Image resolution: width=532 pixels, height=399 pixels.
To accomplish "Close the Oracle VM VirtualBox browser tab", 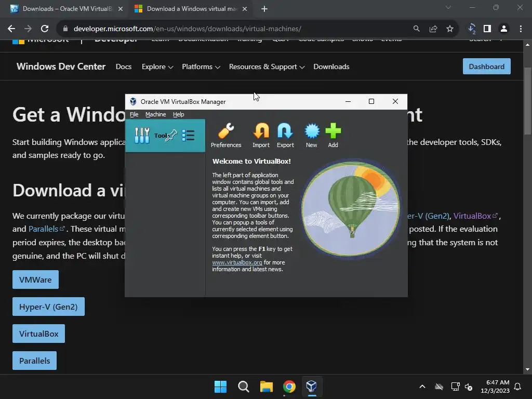I will pos(121,9).
